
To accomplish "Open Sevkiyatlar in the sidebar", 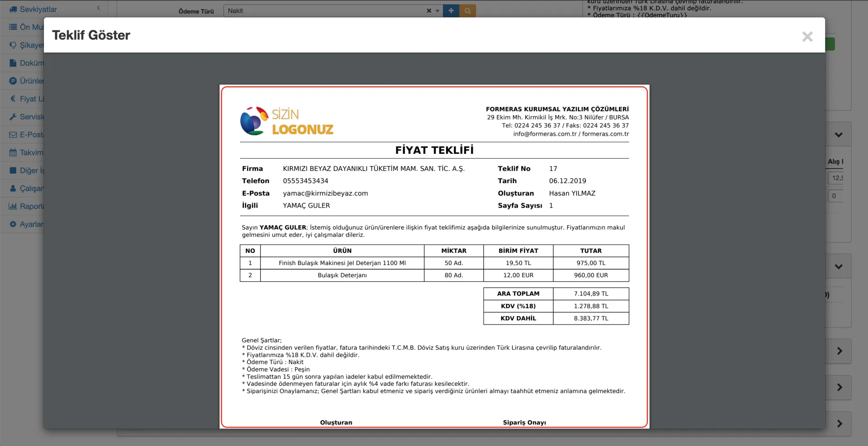I will click(38, 9).
